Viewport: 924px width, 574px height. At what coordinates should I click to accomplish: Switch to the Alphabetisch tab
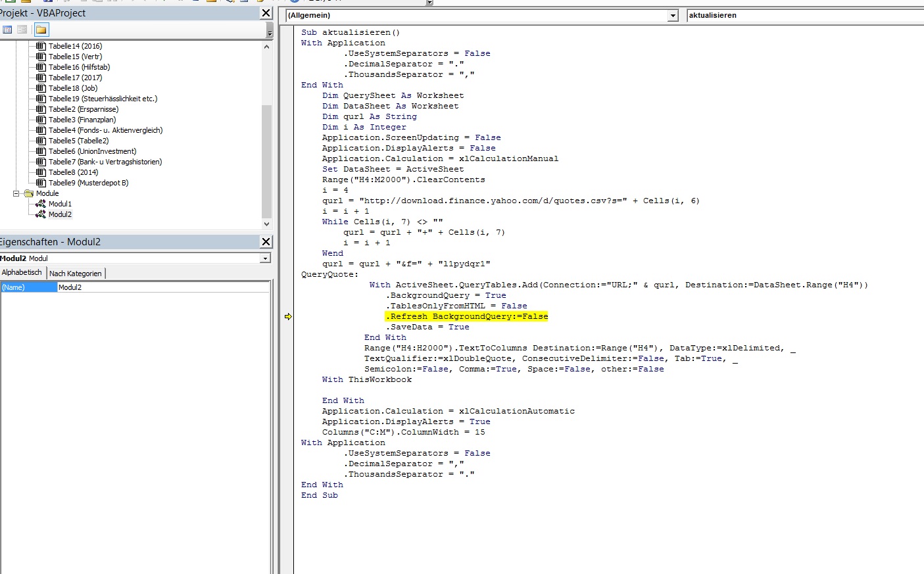(22, 272)
